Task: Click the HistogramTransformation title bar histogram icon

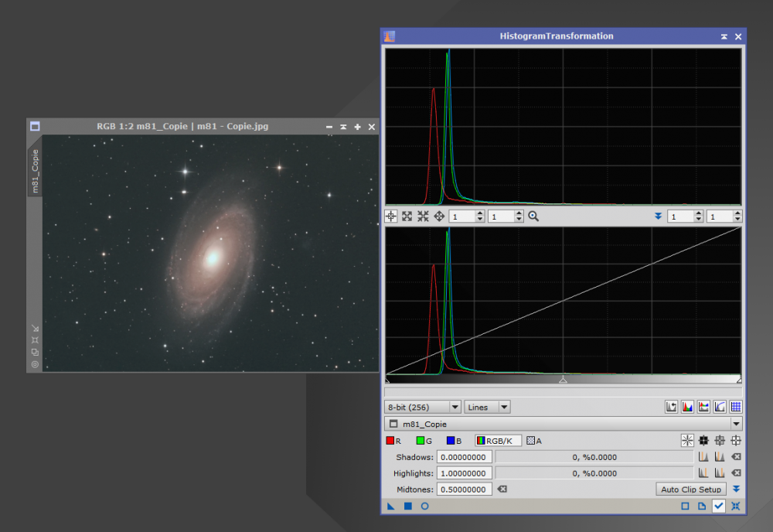Action: [x=390, y=36]
